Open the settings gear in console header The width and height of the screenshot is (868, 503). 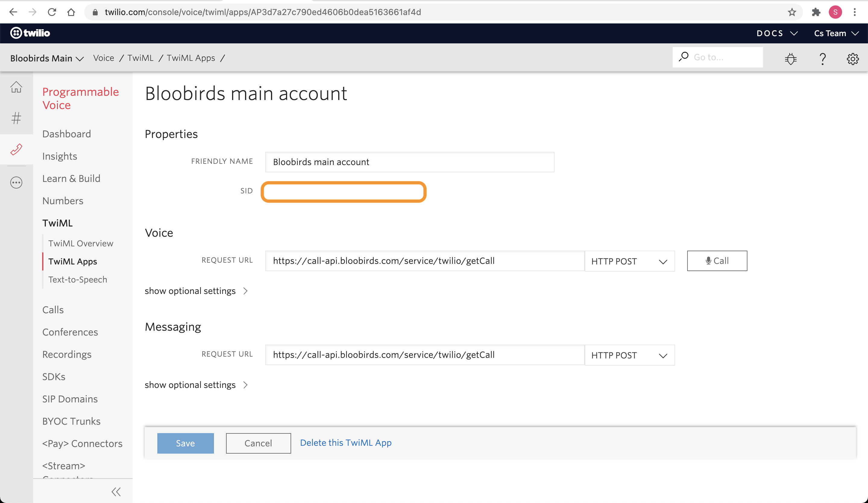coord(853,58)
